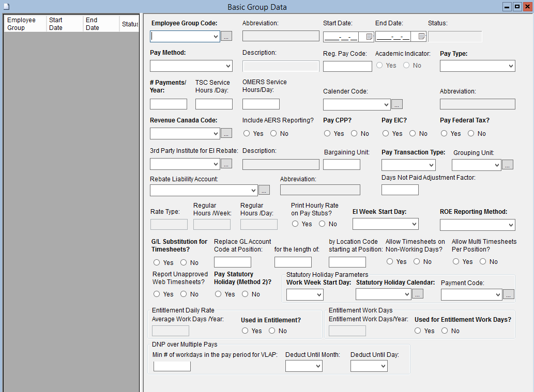534x392 pixels.
Task: Click browse button beside Revenue Canada Code
Action: tap(226, 133)
